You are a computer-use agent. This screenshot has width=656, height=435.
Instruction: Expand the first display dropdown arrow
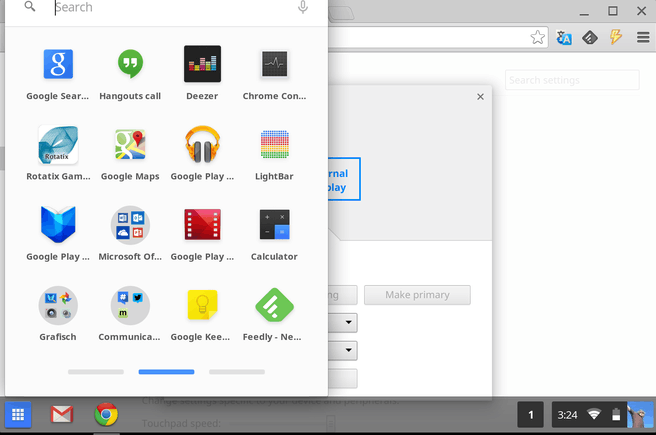tap(348, 322)
